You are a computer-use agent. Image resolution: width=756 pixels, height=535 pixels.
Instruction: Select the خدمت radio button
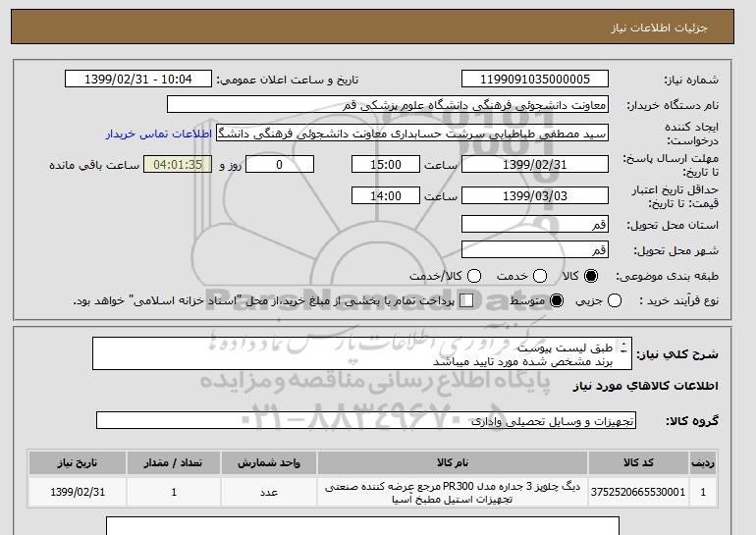point(540,276)
